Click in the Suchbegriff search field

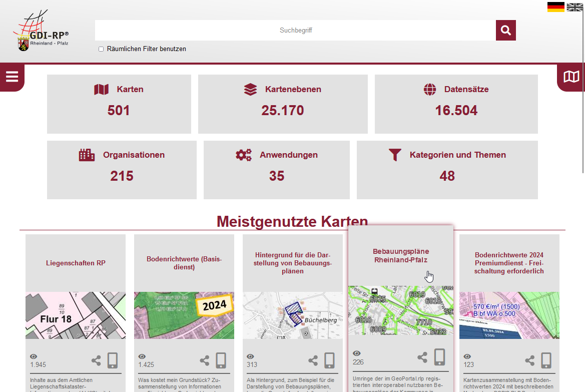[x=295, y=31]
